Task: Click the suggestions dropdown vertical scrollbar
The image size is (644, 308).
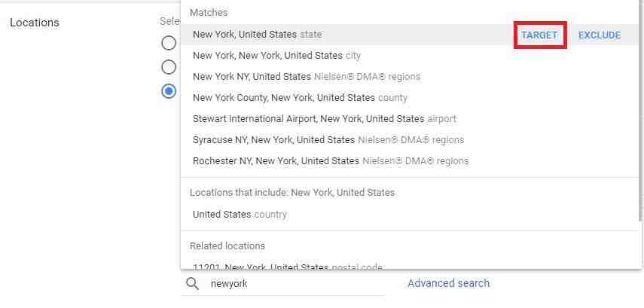Action: [639, 113]
